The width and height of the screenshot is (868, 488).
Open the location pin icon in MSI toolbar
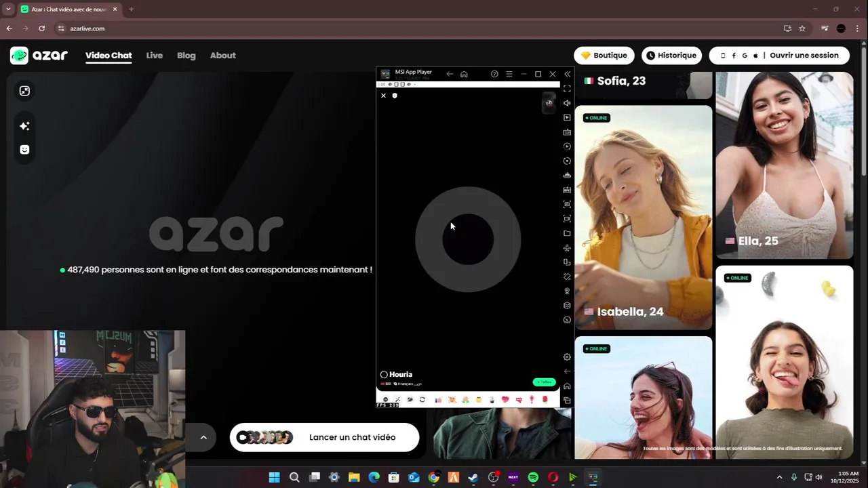[567, 291]
